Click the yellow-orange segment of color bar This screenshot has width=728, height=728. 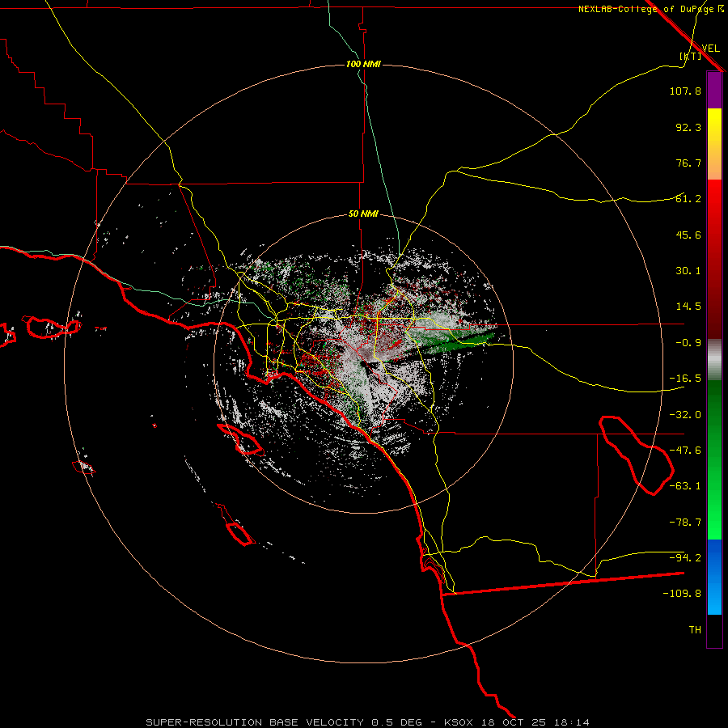tap(714, 144)
